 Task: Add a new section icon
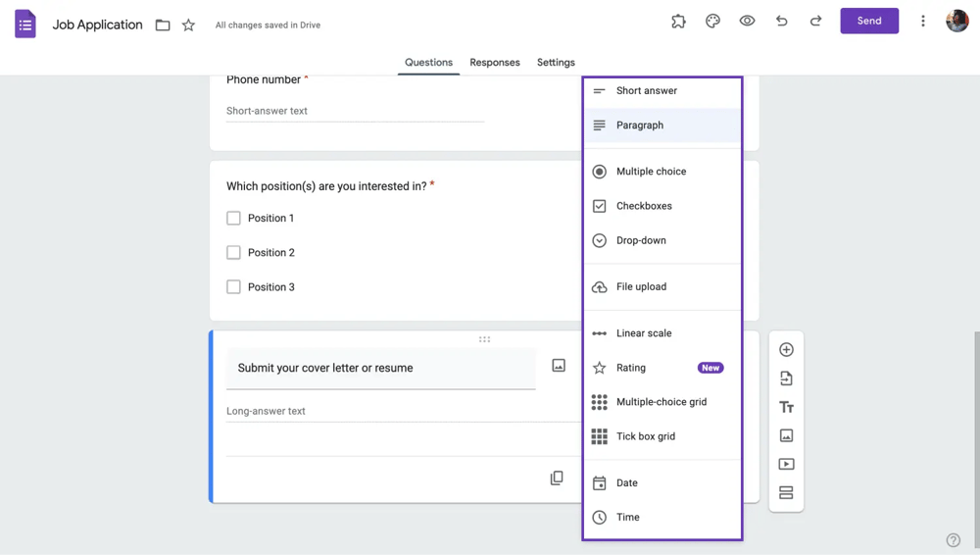tap(786, 492)
